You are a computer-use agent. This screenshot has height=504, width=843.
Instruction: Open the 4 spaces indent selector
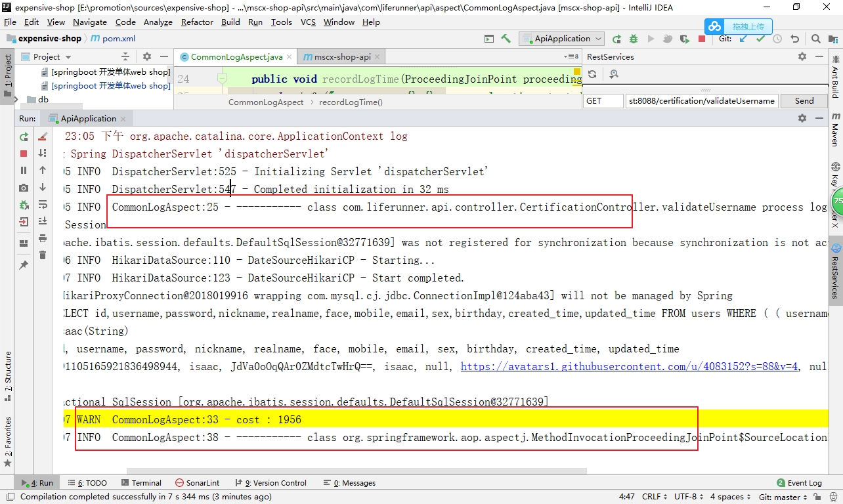[730, 497]
